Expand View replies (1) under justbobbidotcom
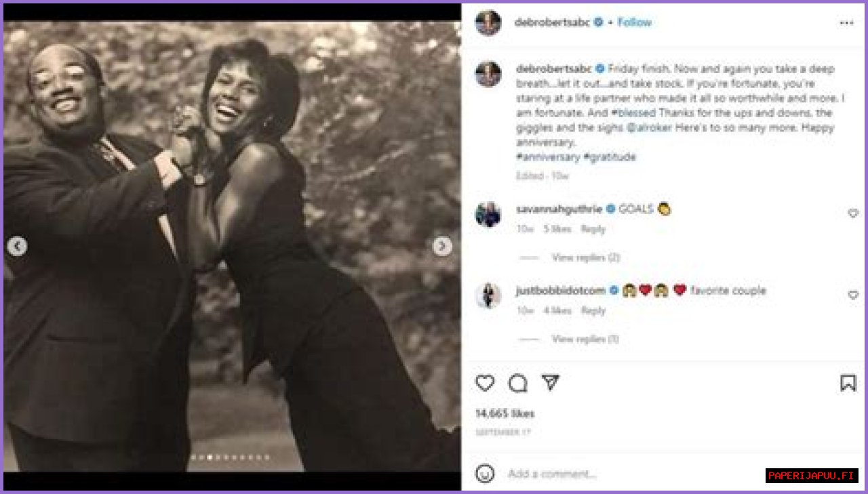Image resolution: width=868 pixels, height=494 pixels. click(585, 339)
